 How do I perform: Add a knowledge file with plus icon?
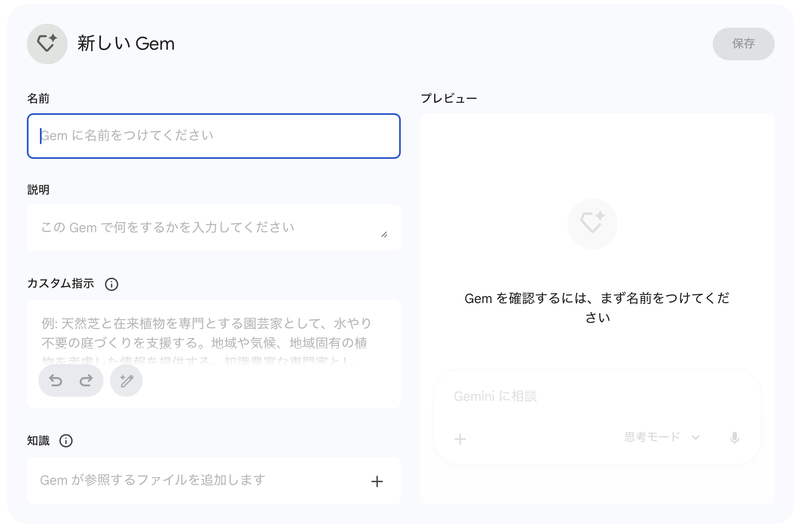[x=377, y=481]
